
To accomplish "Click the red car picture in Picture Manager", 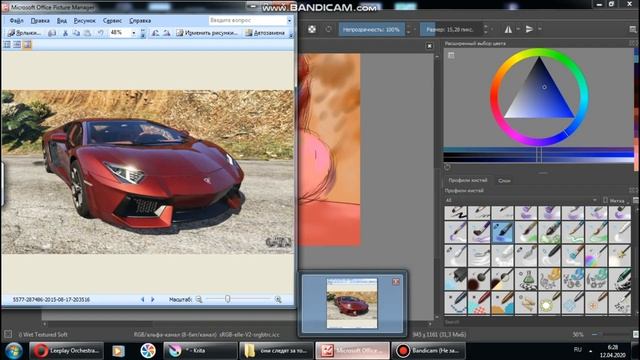I will 147,172.
